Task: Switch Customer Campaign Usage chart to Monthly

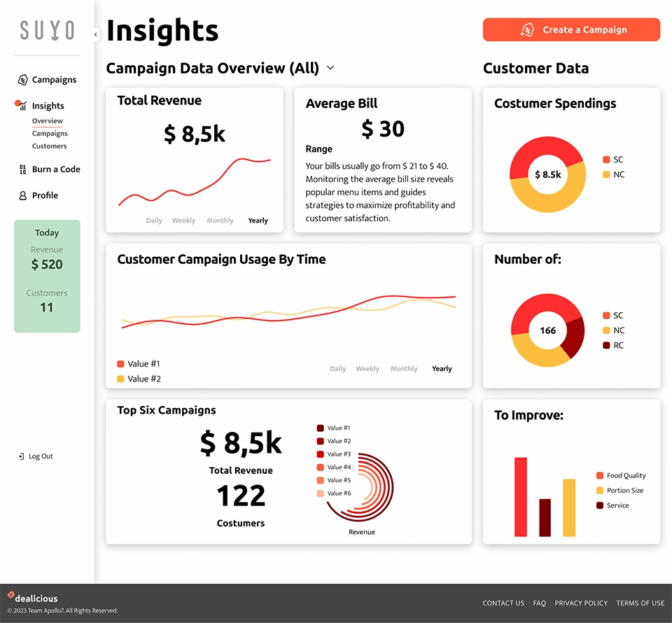Action: click(x=404, y=369)
